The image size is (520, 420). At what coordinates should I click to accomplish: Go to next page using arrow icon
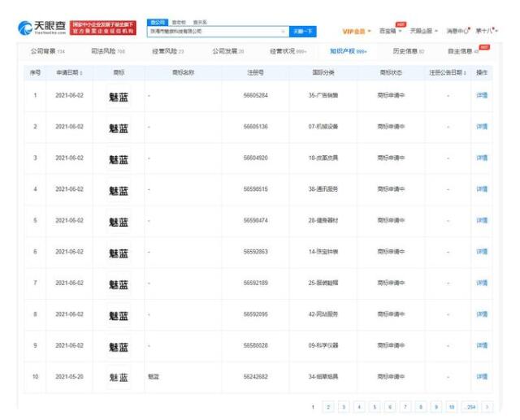[x=487, y=405]
